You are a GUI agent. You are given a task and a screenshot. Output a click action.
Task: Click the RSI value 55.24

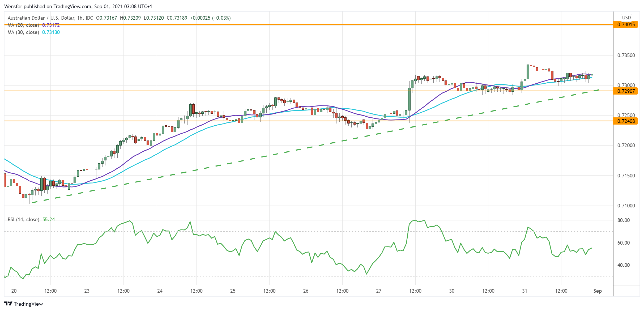[49, 220]
